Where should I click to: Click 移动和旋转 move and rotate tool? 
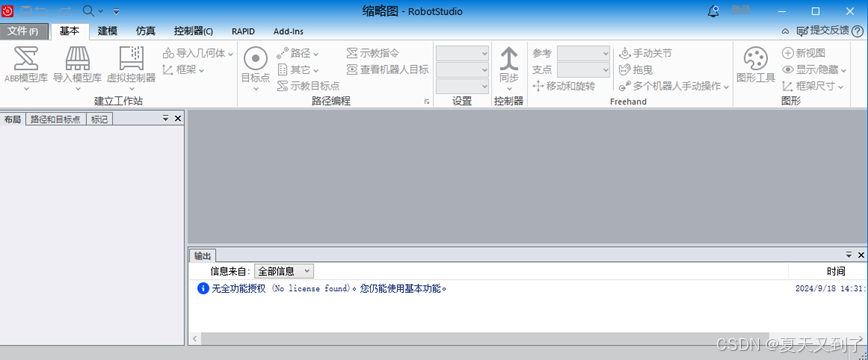(x=563, y=86)
